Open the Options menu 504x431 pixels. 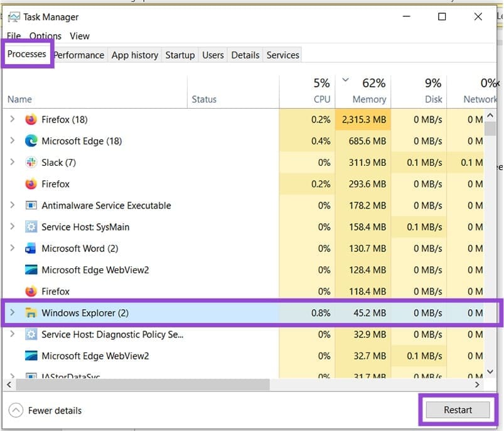45,36
